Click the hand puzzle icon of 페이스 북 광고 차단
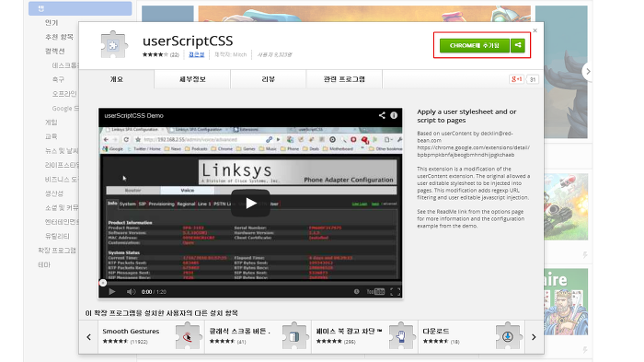Screen dimensions: 644x362 point(401,337)
